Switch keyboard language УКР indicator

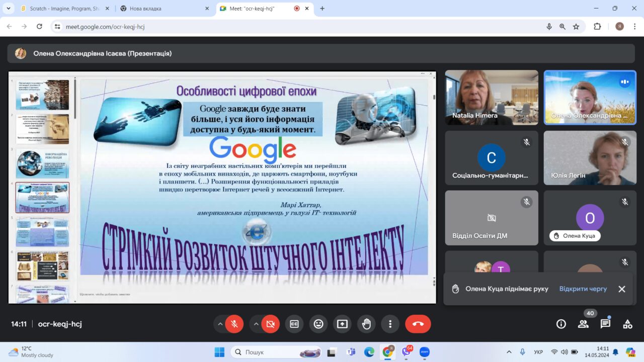538,352
